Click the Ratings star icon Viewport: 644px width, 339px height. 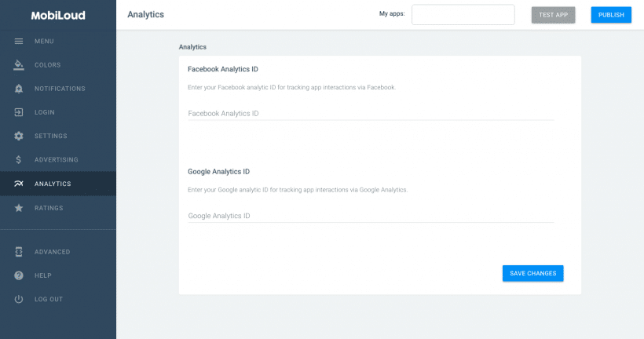(19, 208)
